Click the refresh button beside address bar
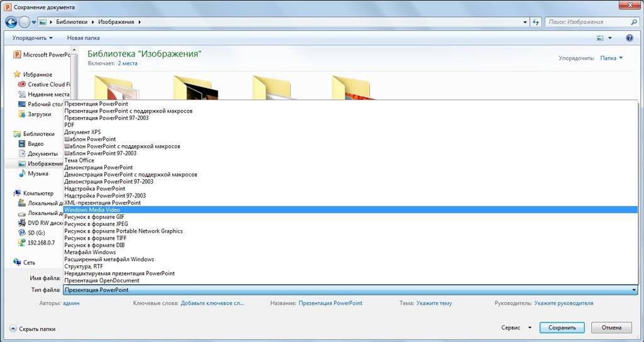 [536, 22]
